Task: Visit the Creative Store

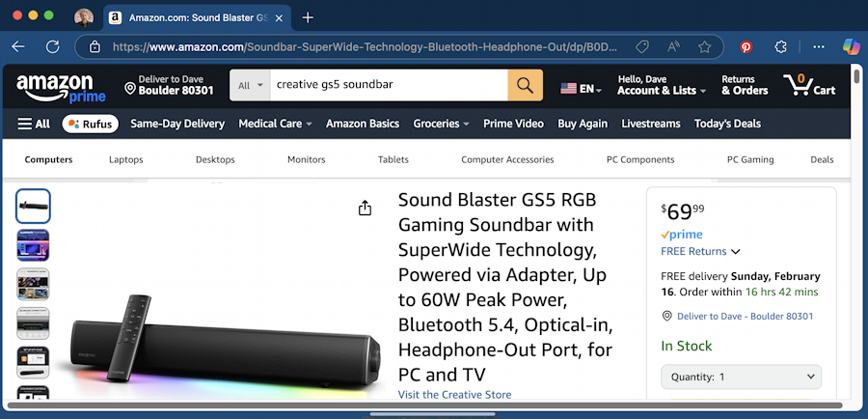Action: tap(454, 395)
